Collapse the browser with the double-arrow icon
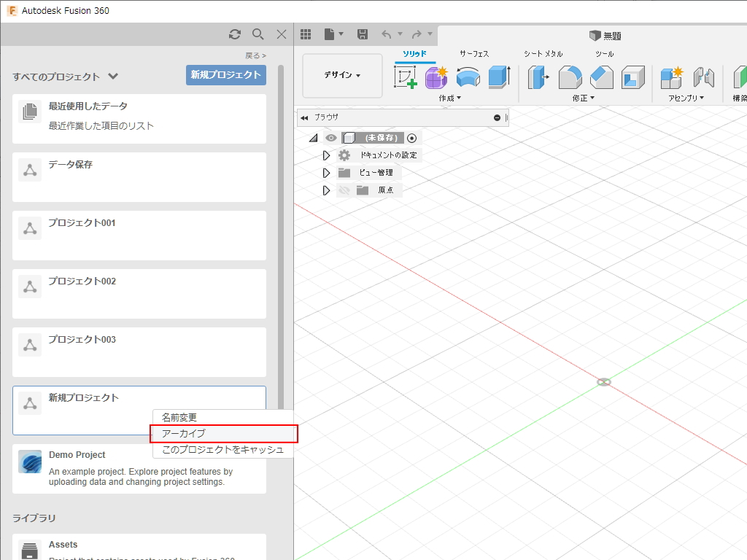 point(304,117)
